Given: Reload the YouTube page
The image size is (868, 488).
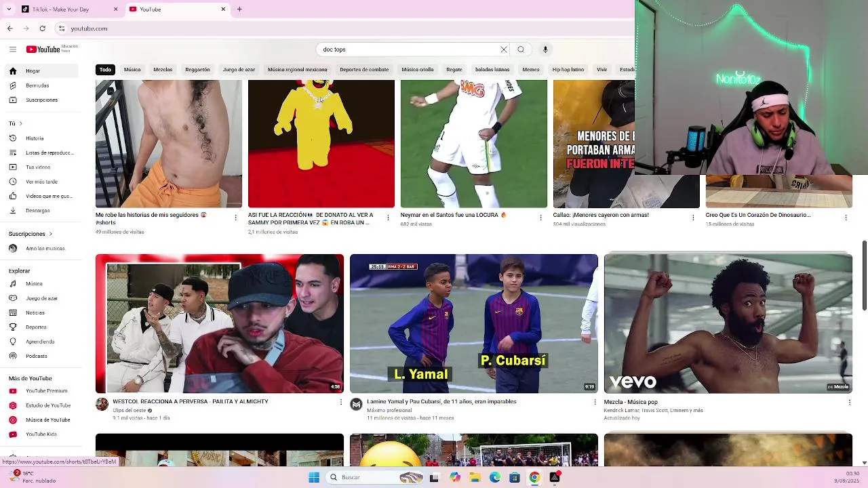Looking at the screenshot, I should [42, 28].
